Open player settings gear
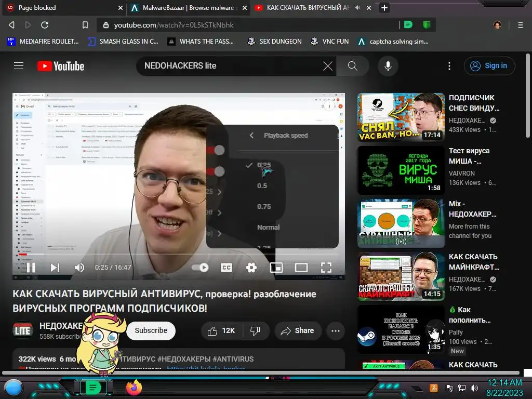Image resolution: width=532 pixels, height=399 pixels. pos(251,268)
